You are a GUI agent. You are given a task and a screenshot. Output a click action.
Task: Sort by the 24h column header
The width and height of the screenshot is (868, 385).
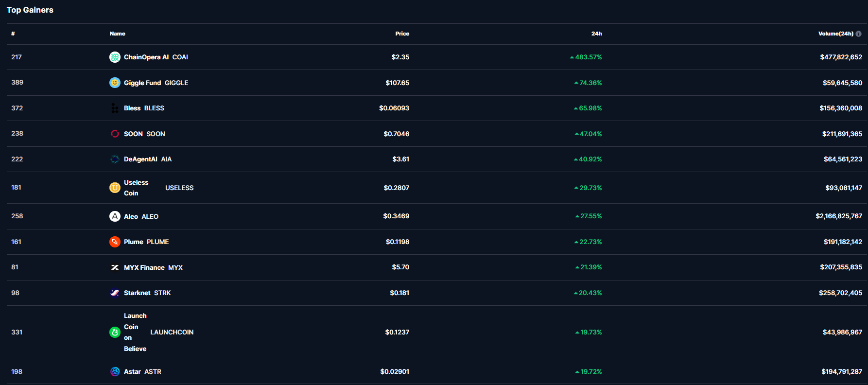[x=596, y=34]
